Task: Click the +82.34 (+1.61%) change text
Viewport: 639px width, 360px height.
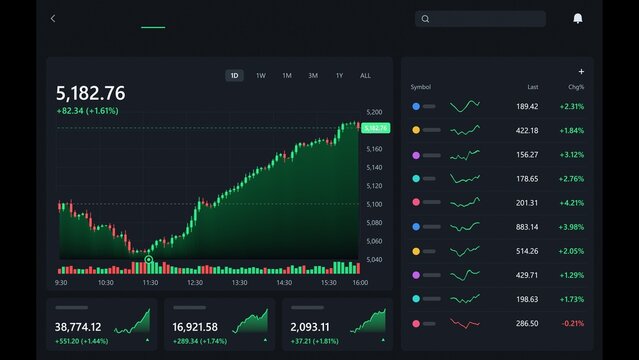Action: tap(88, 111)
